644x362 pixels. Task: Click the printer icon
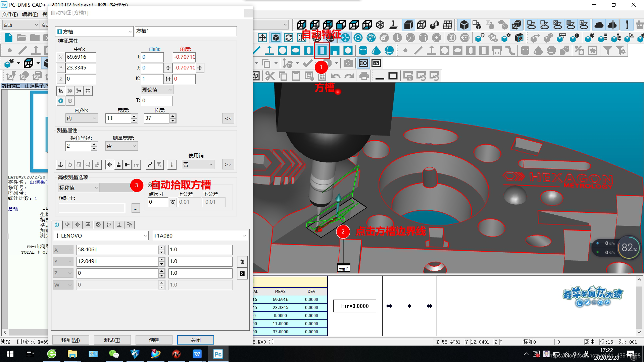point(364,76)
